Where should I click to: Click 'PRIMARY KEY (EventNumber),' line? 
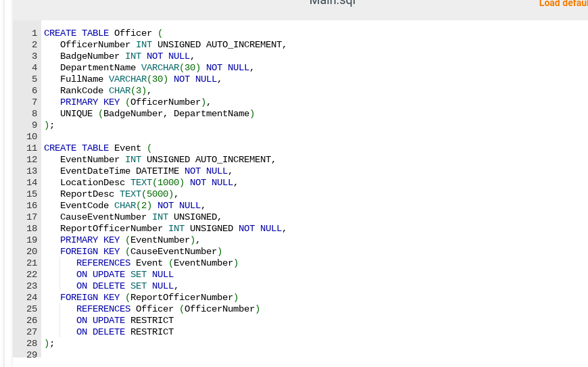[x=130, y=240]
